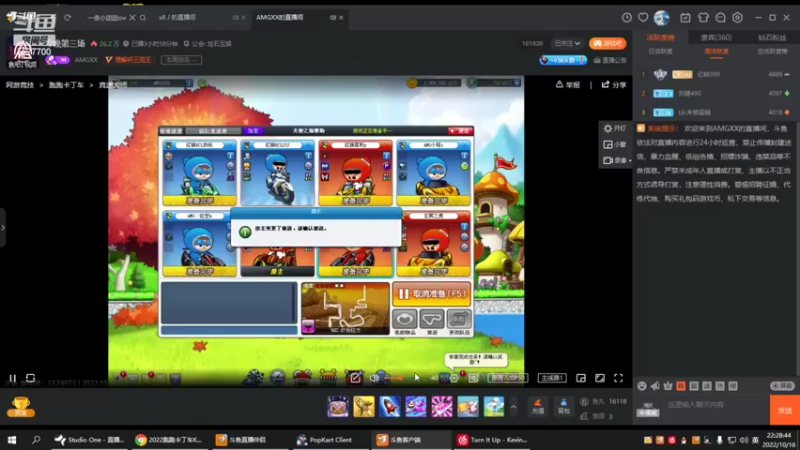Select the 总活跃度榜 sub-tab
The image size is (800, 450).
[x=772, y=52]
